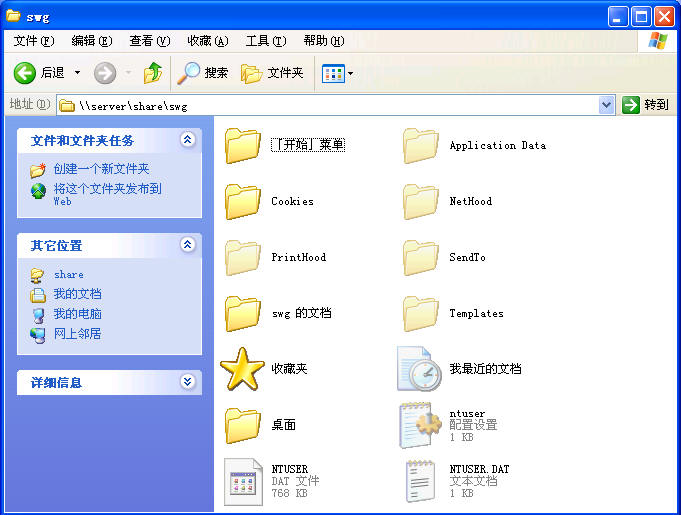Collapse the File and Folder Tasks panel
This screenshot has width=681, height=515.
[x=187, y=141]
